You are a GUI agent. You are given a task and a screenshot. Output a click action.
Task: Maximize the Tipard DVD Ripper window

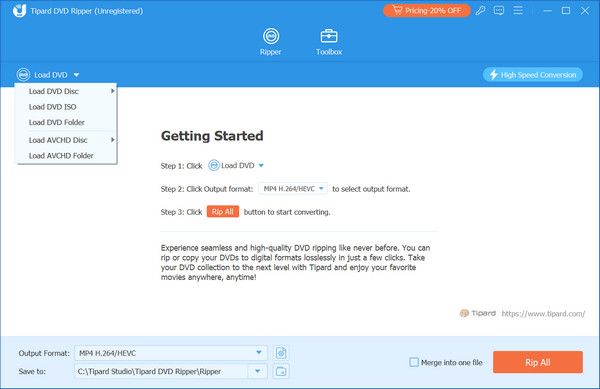pos(566,11)
